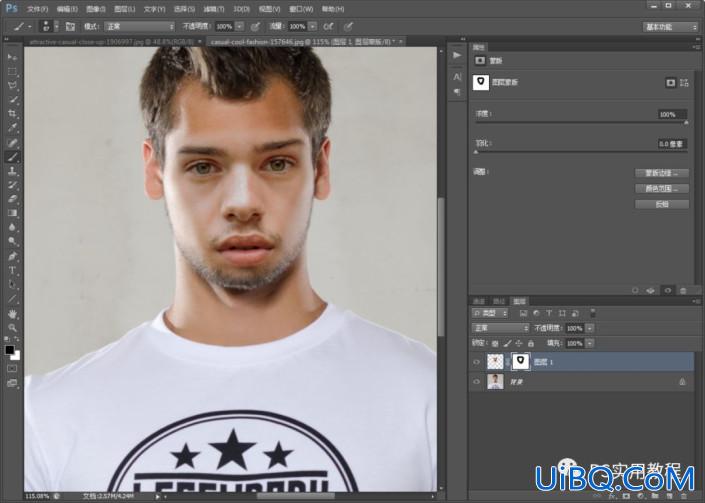This screenshot has height=503, width=705.
Task: Open the 编辑(E) menu
Action: (x=67, y=9)
